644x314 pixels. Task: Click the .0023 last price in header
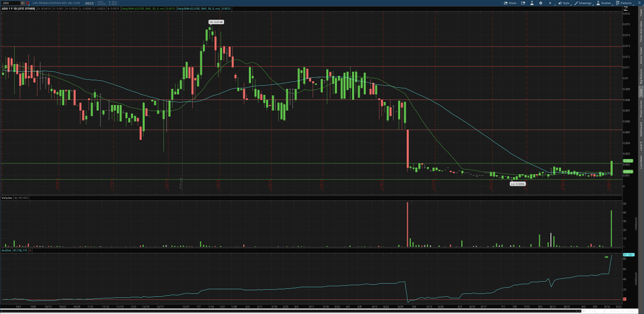click(89, 3)
